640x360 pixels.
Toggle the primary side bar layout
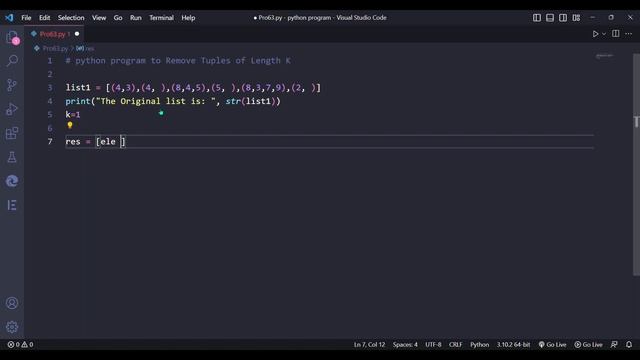coord(537,18)
